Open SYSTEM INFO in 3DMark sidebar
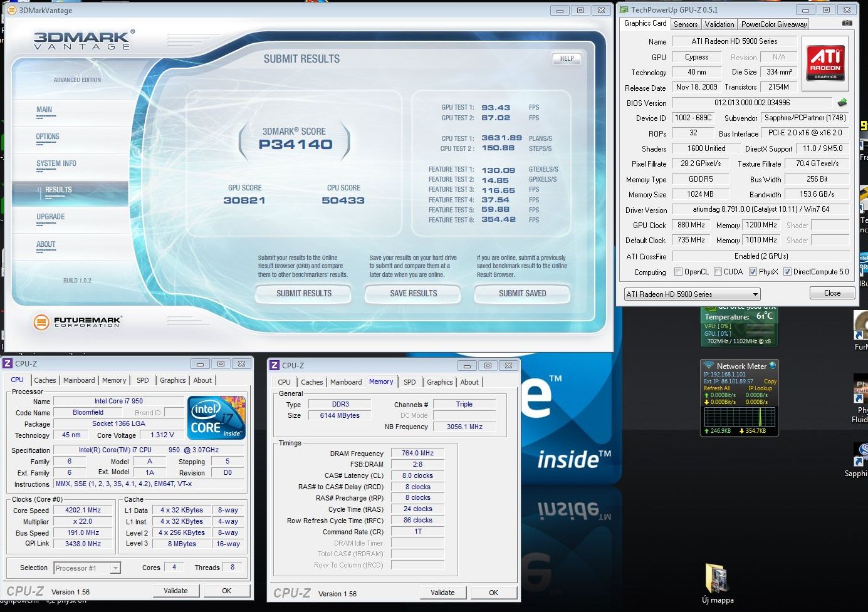Screen dimensions: 868x612 pos(56,163)
